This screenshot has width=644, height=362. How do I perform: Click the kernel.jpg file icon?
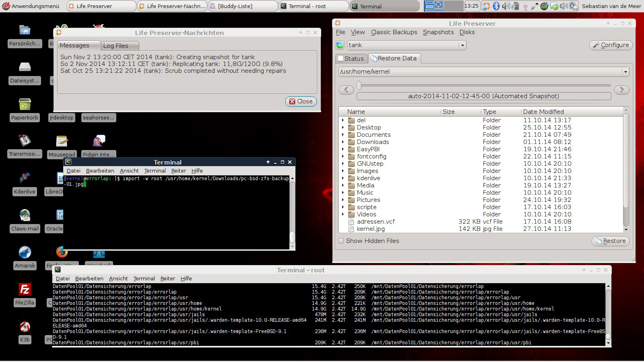point(351,229)
